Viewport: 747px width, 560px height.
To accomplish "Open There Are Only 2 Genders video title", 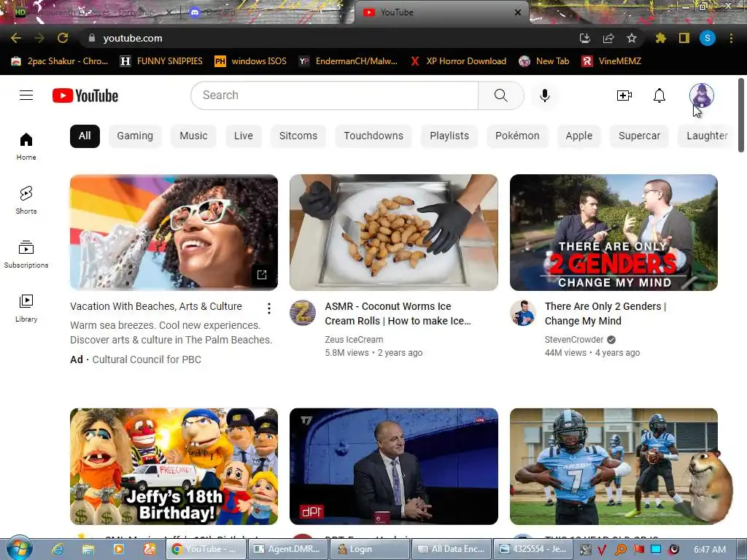I will click(x=605, y=314).
